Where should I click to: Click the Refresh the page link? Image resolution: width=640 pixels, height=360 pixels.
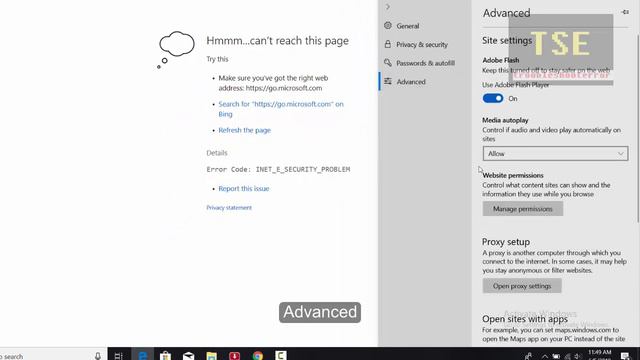[x=244, y=130]
